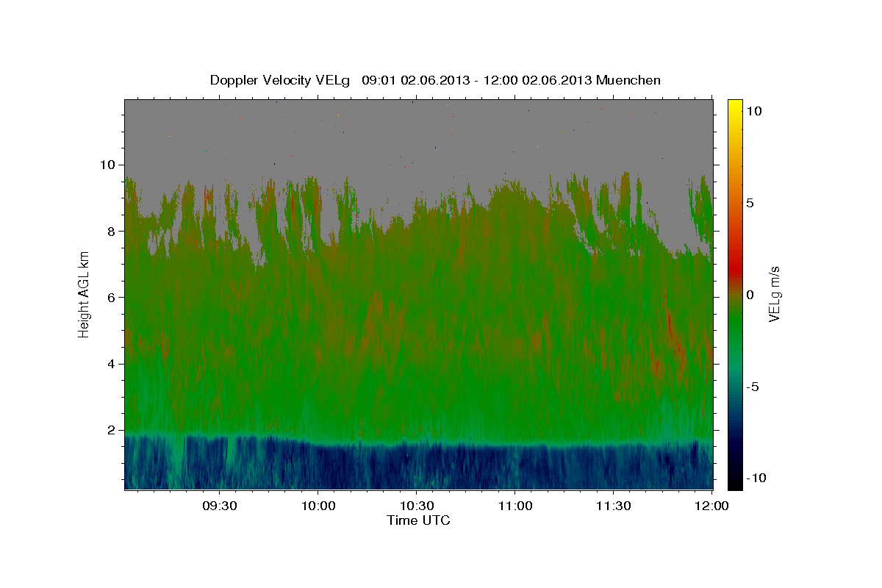Click the colorbar label '0'
The height and width of the screenshot is (588, 882).
(750, 295)
